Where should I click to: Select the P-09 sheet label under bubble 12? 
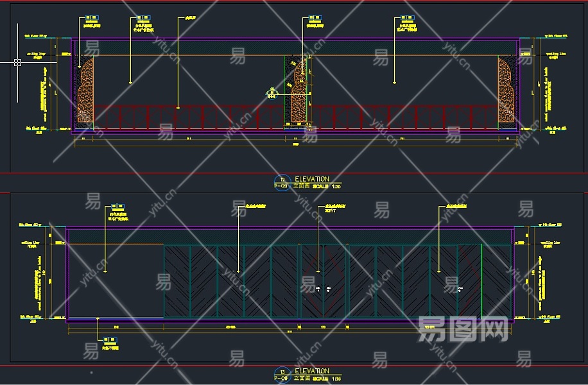click(281, 186)
